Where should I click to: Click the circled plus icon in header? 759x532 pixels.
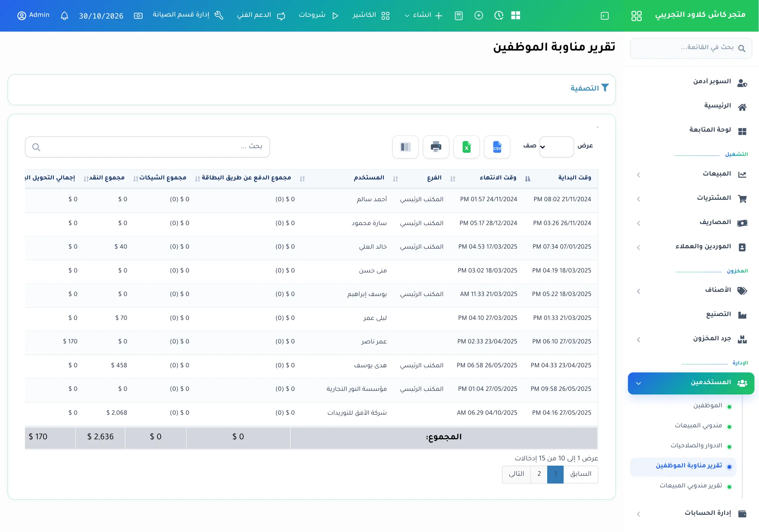tap(479, 15)
